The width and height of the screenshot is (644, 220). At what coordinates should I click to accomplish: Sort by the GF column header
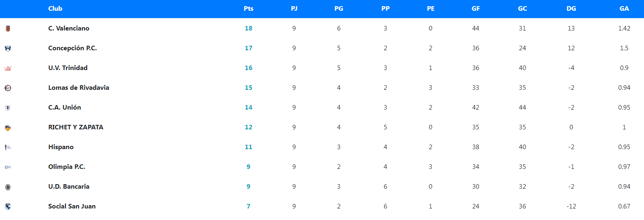[x=475, y=9]
